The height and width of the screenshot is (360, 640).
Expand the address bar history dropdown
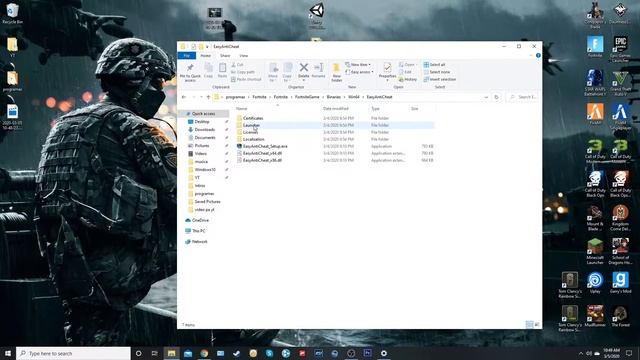[486, 97]
